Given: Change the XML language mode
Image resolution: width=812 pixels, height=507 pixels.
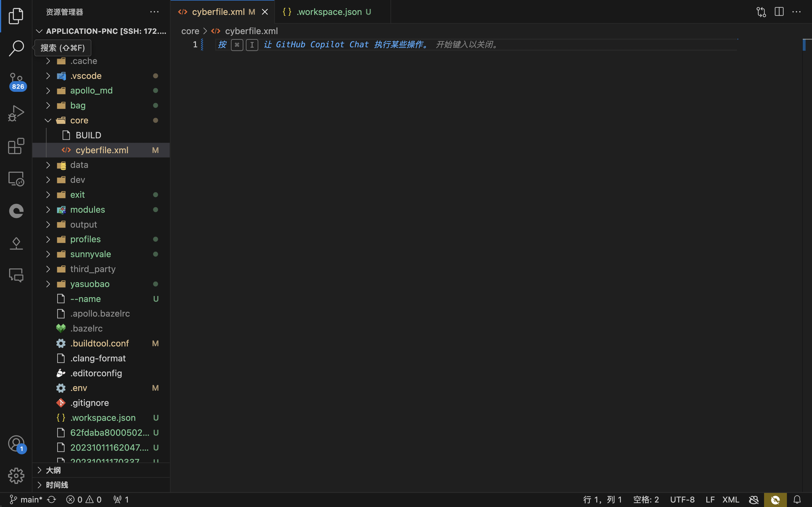Looking at the screenshot, I should point(731,500).
